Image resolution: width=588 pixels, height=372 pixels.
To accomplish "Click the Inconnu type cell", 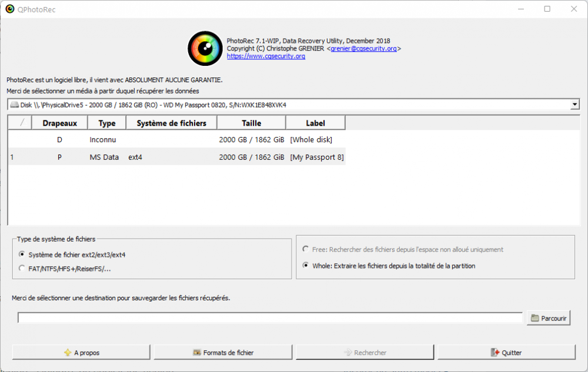I will (103, 140).
